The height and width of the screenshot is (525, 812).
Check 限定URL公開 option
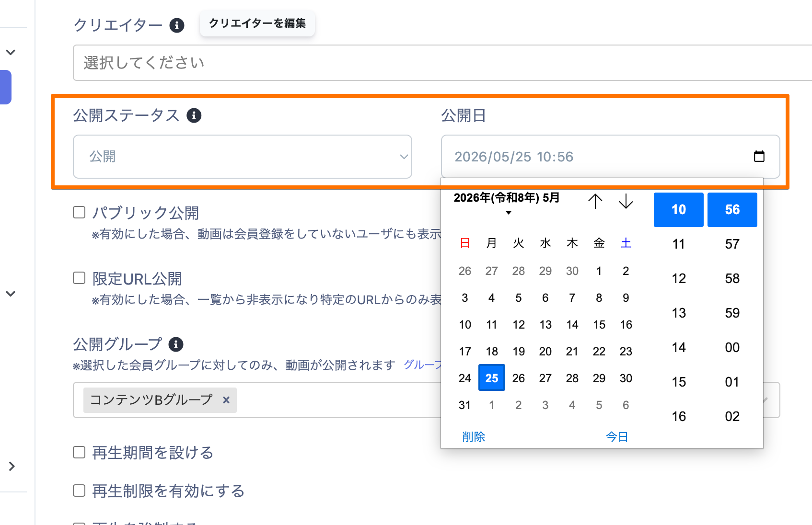(x=79, y=278)
